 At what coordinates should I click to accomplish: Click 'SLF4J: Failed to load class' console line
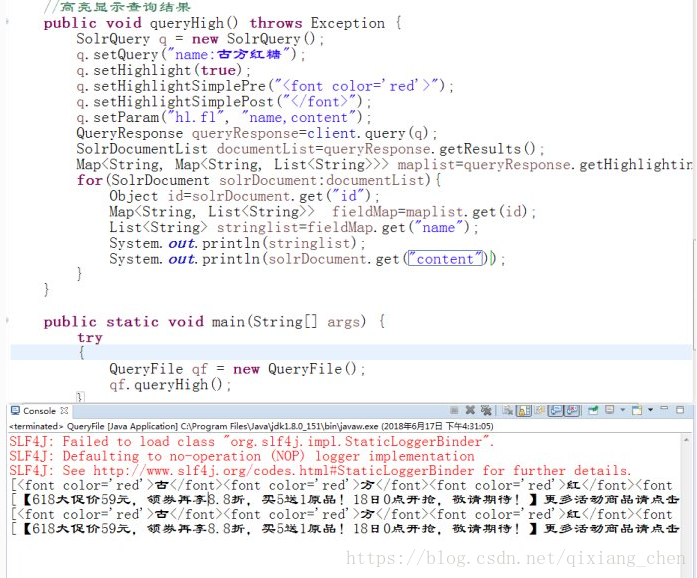[x=252, y=442]
